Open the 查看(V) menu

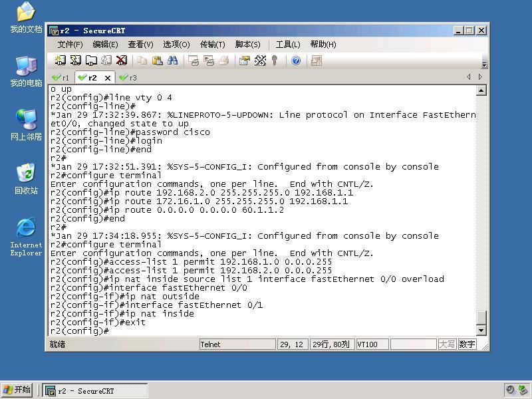point(140,45)
